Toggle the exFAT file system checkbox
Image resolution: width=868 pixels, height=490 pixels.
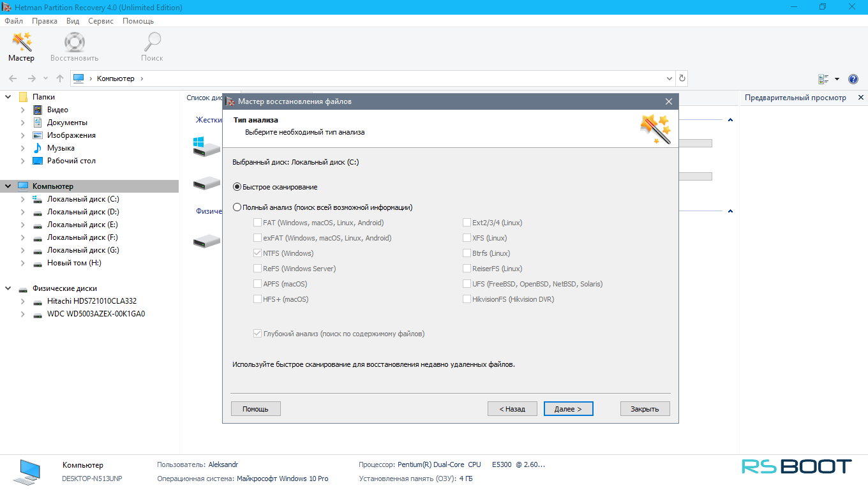click(257, 238)
